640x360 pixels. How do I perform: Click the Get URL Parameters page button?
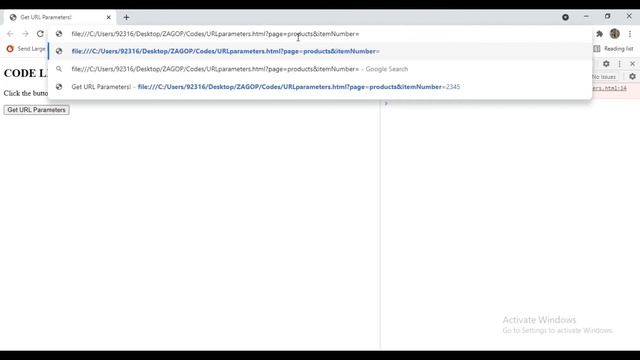click(36, 110)
